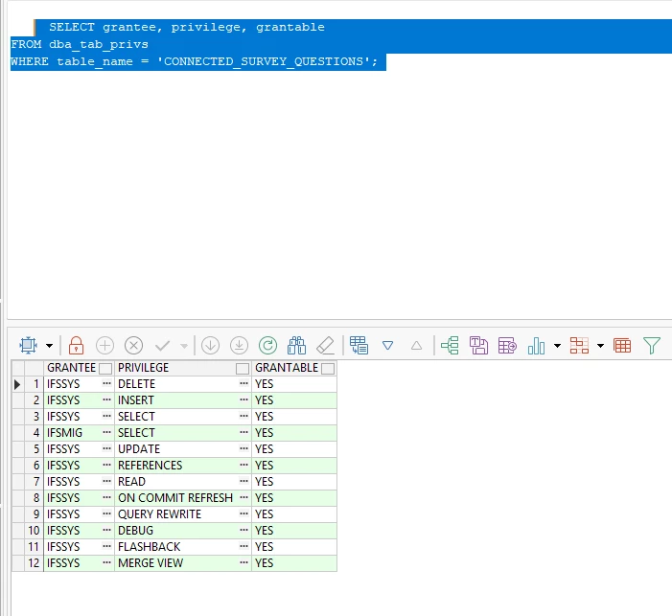This screenshot has width=672, height=616.
Task: Click the select grid icon in results toolbar
Action: click(29, 345)
